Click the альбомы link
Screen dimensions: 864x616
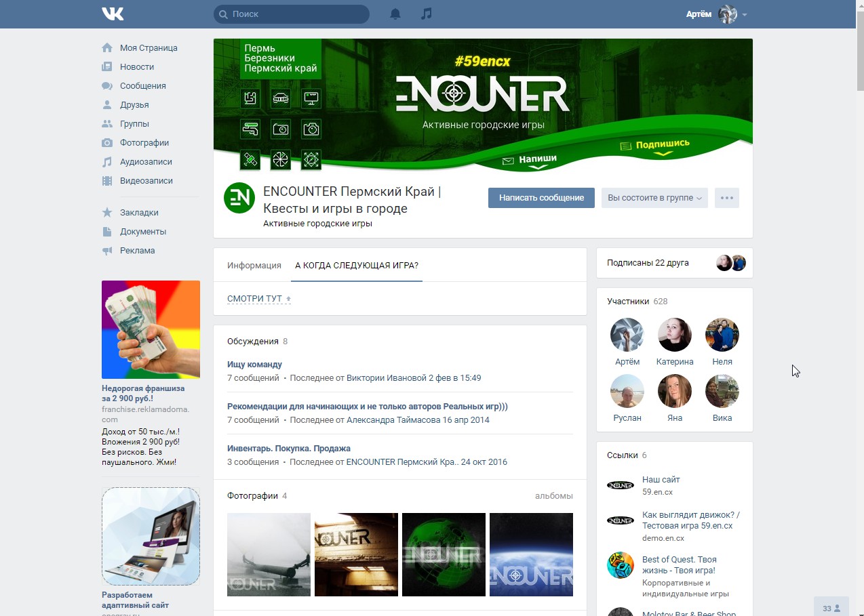click(554, 496)
